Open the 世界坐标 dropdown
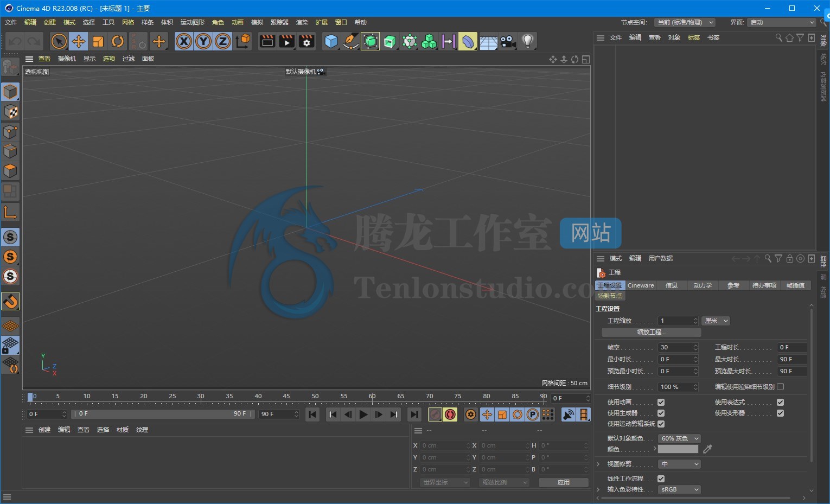Screen dimensions: 830x504 coord(445,482)
